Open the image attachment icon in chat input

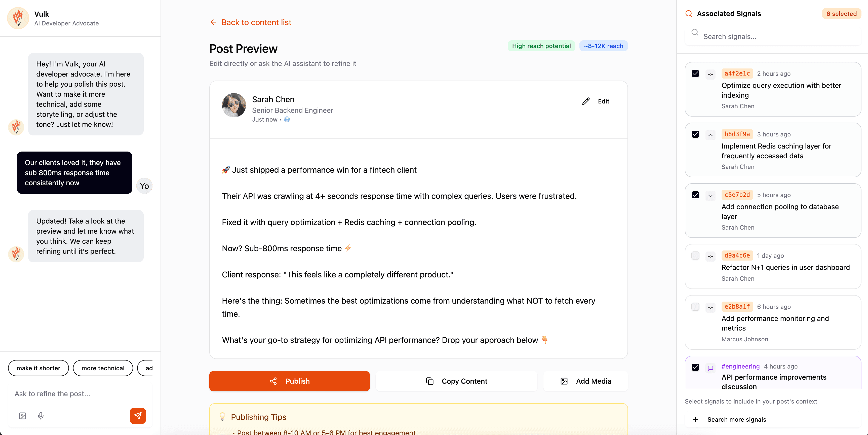click(x=22, y=416)
